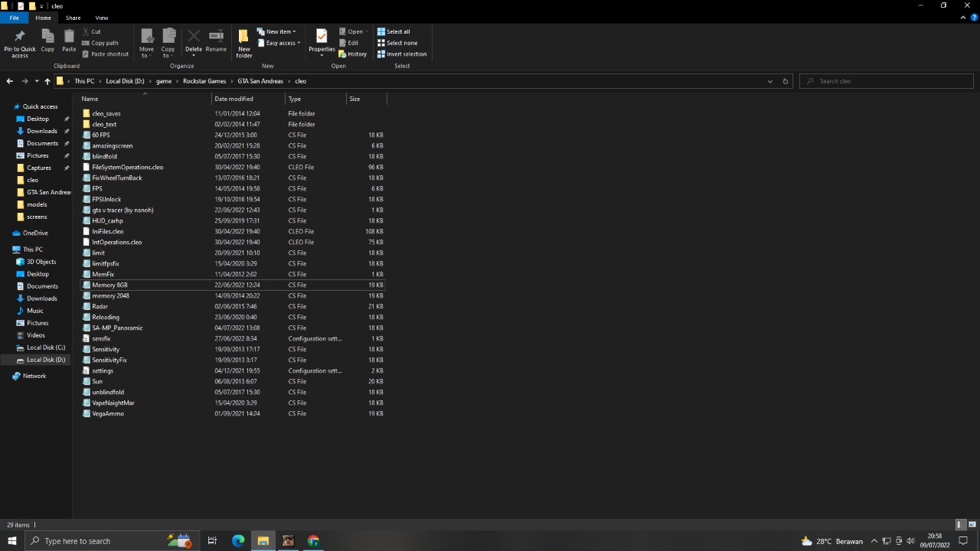Click the Copy ribbon icon
The image size is (980, 551).
pos(47,41)
